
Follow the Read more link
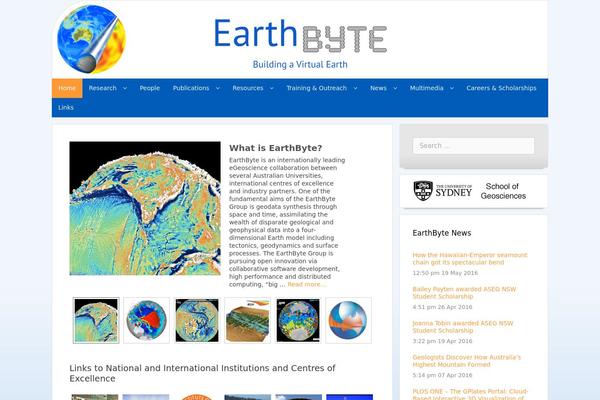(305, 284)
